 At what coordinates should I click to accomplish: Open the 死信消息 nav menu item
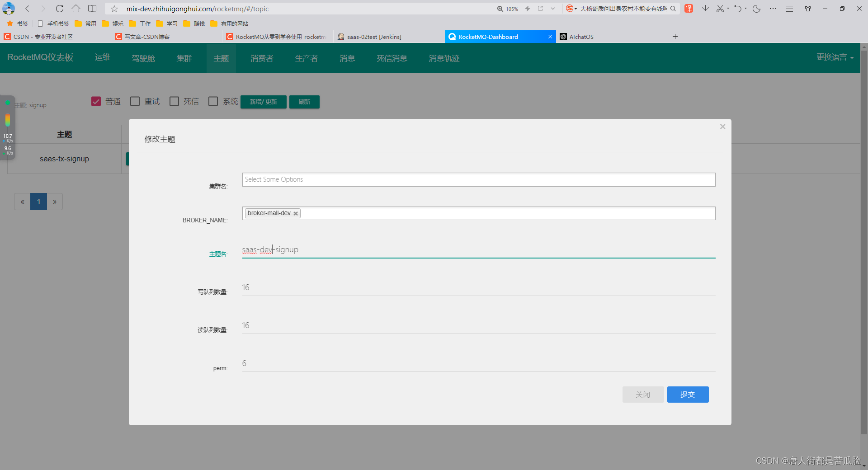pyautogui.click(x=392, y=58)
